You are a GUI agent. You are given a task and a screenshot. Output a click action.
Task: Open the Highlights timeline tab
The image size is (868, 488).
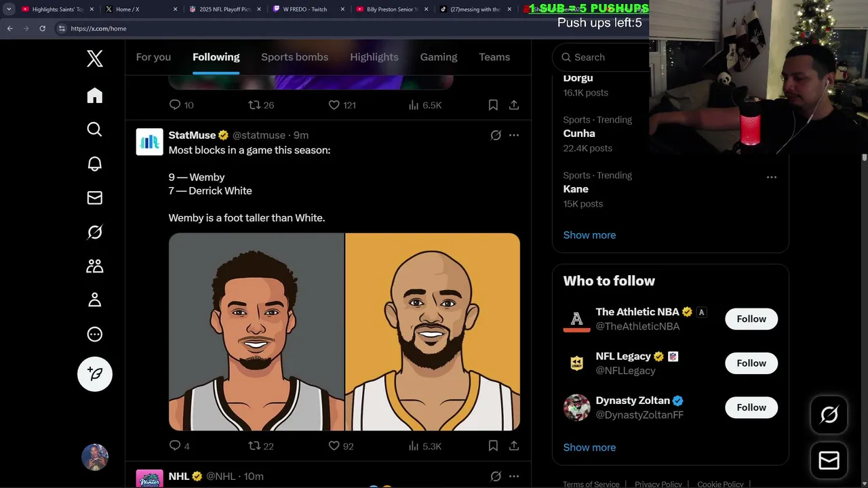tap(374, 57)
